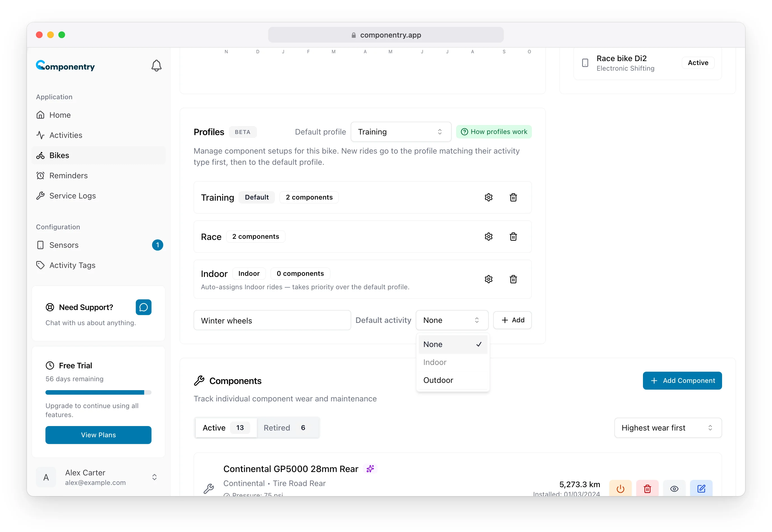The width and height of the screenshot is (772, 532).
Task: Focus the Winter wheels profile name field
Action: (272, 321)
